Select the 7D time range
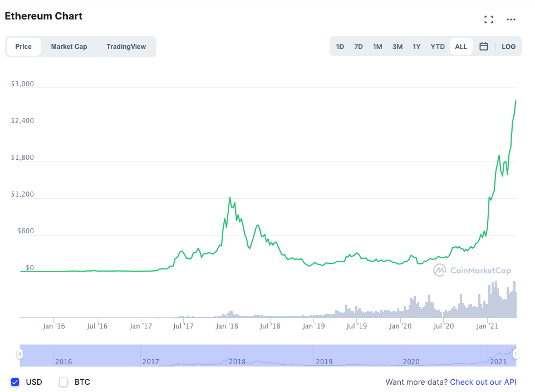 tap(359, 47)
